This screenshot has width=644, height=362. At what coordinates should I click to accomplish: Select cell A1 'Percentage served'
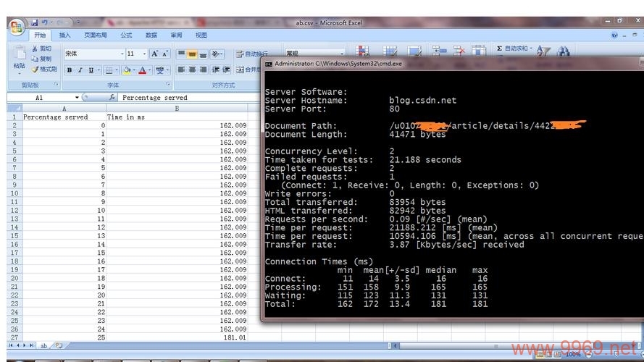click(64, 117)
